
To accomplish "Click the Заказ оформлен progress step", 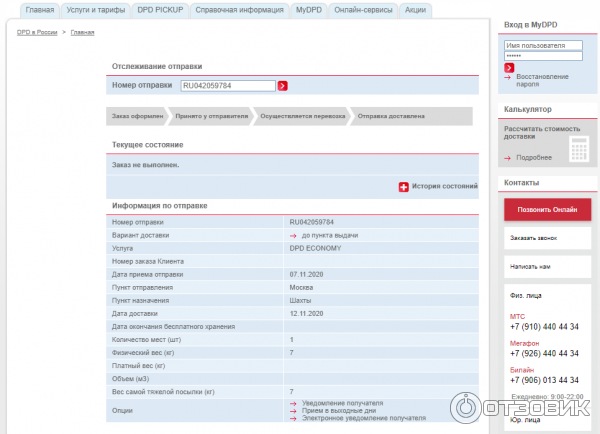I will click(137, 116).
